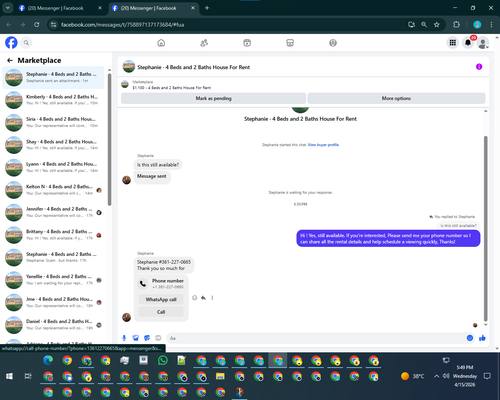The image size is (500, 400).
Task: Bookmark this page with the star icon
Action: tap(437, 24)
